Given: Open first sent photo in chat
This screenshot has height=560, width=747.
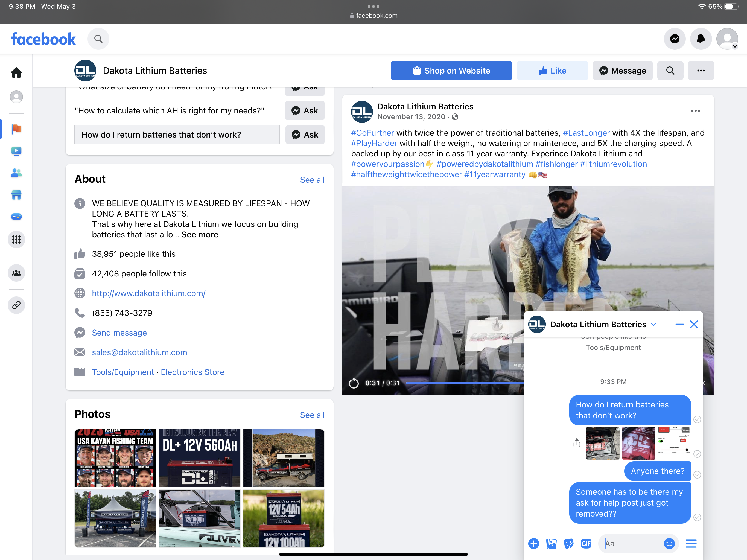Looking at the screenshot, I should (603, 443).
